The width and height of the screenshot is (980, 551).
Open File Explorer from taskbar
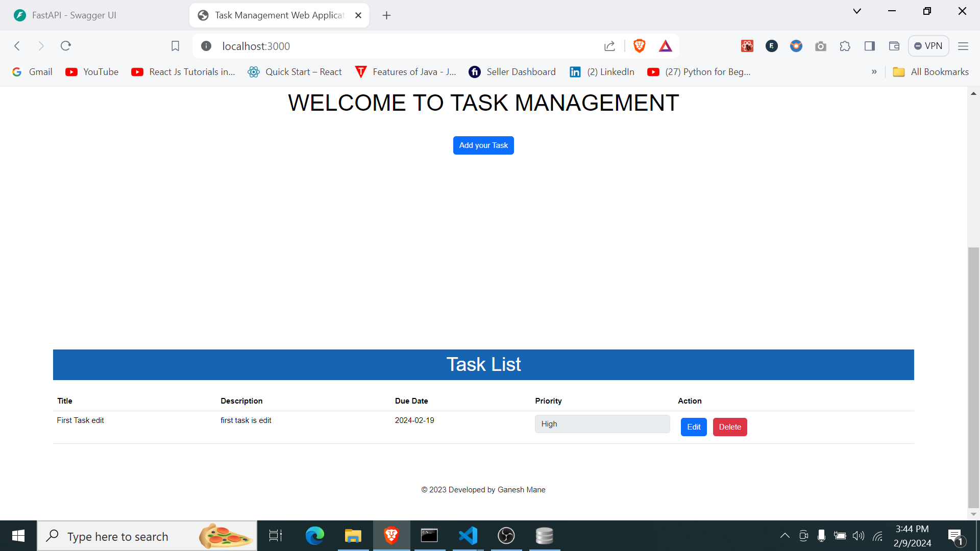(x=353, y=536)
